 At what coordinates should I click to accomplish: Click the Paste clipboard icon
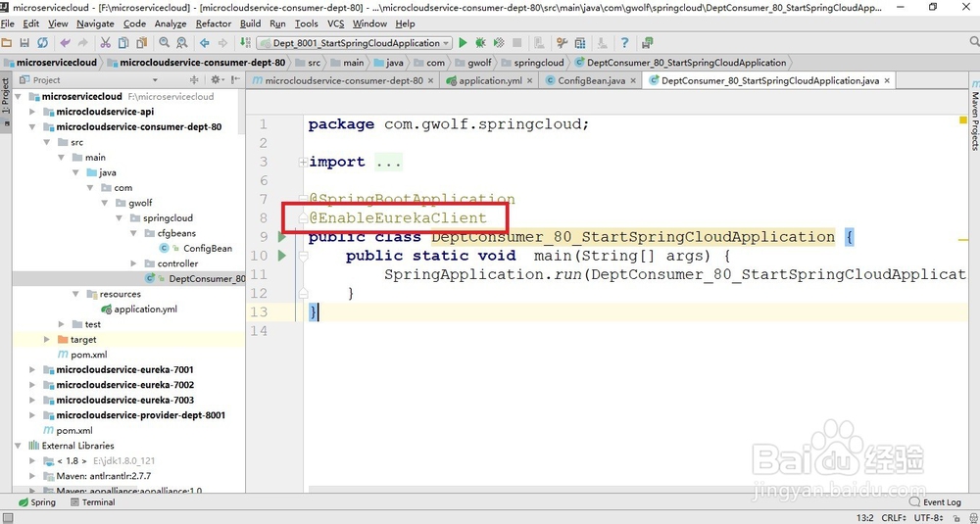click(142, 43)
